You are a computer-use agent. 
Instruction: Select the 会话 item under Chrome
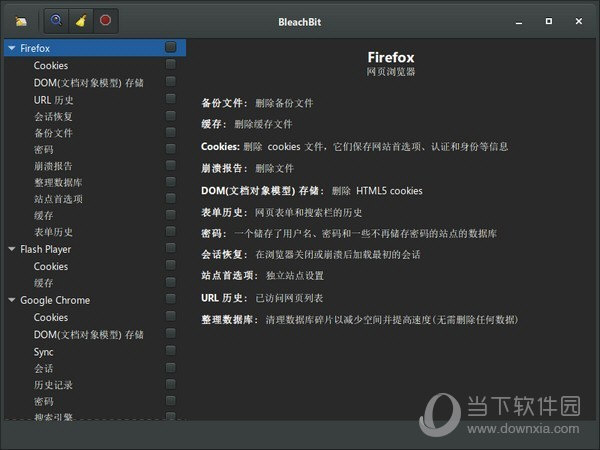click(x=44, y=369)
